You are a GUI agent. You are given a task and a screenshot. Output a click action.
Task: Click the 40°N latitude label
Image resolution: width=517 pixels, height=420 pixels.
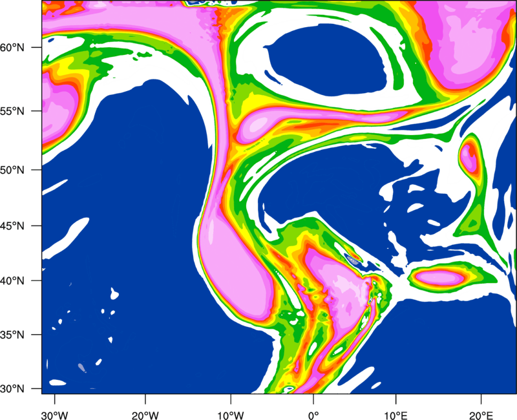(x=12, y=281)
